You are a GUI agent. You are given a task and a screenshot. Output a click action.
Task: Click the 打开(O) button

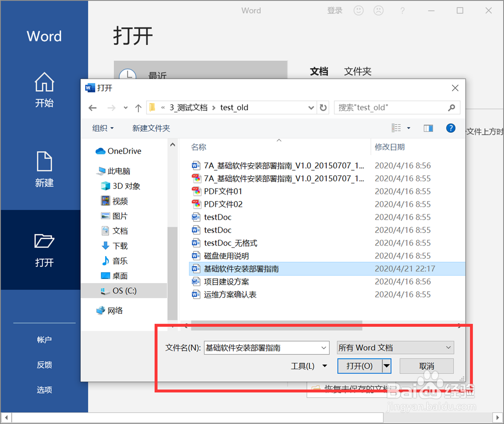pos(359,366)
